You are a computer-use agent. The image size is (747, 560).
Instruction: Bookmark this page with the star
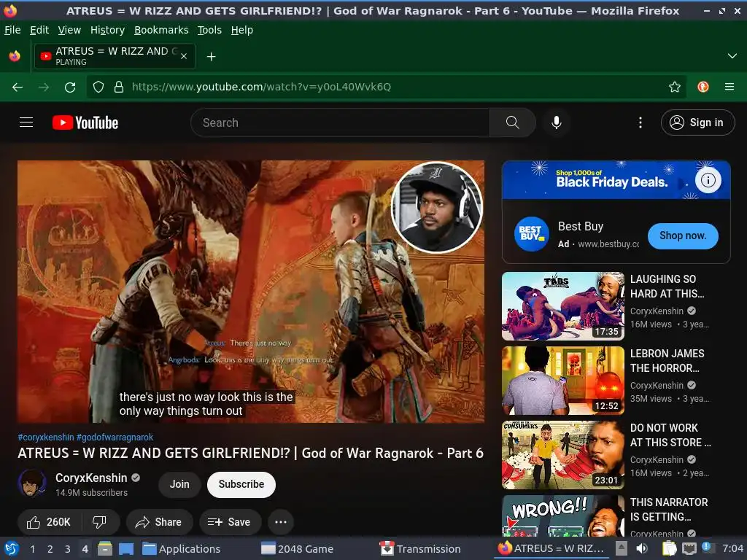[674, 87]
